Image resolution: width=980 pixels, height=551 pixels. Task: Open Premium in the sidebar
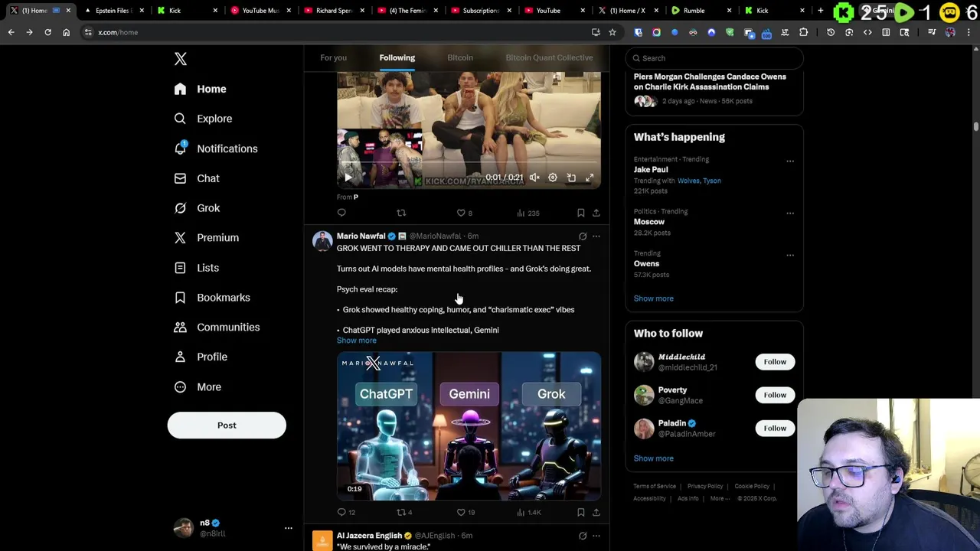click(x=206, y=238)
